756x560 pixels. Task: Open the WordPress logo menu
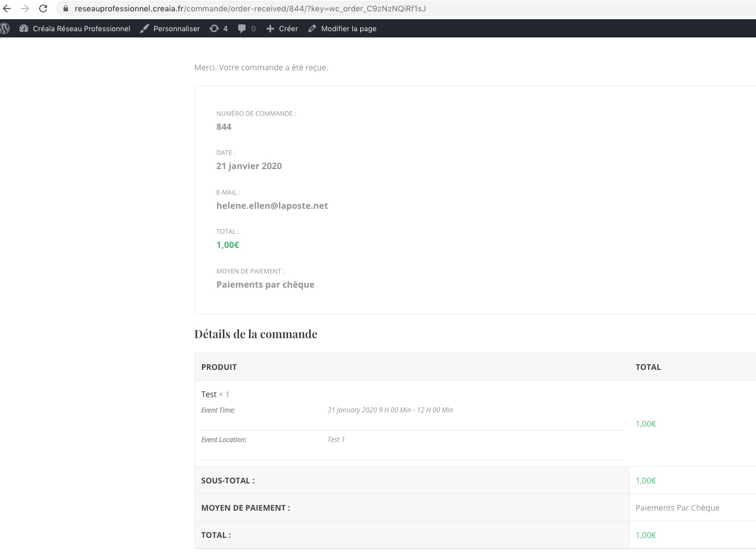pos(5,28)
